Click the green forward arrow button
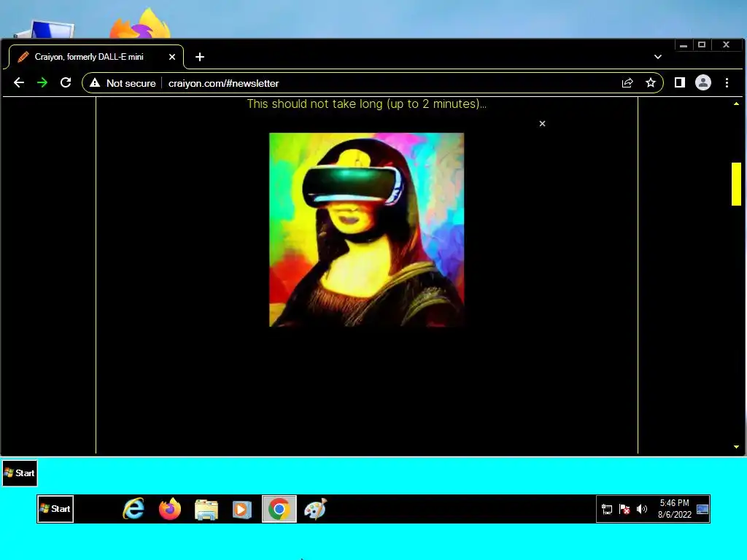The image size is (747, 560). pos(42,83)
